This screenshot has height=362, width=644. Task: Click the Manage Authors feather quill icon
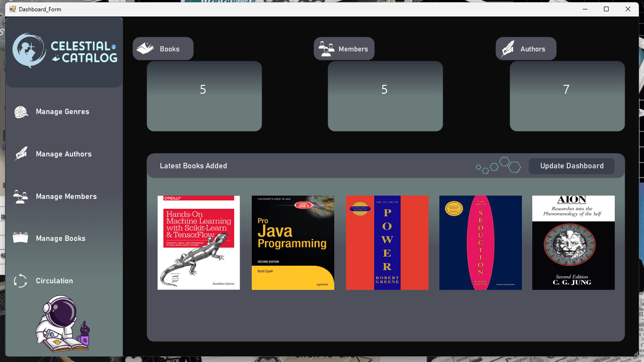pyautogui.click(x=21, y=154)
